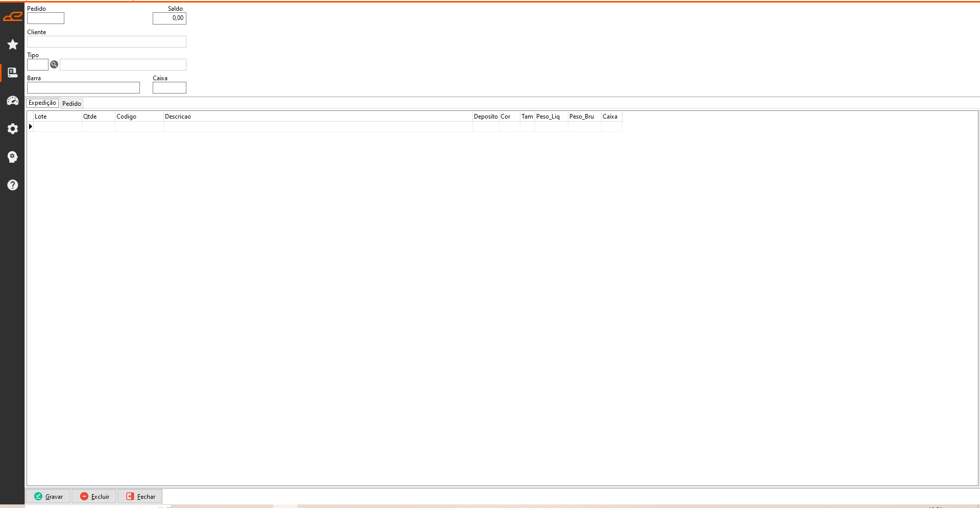Open the dashboard gauge sidebar icon
The height and width of the screenshot is (508, 980).
13,101
